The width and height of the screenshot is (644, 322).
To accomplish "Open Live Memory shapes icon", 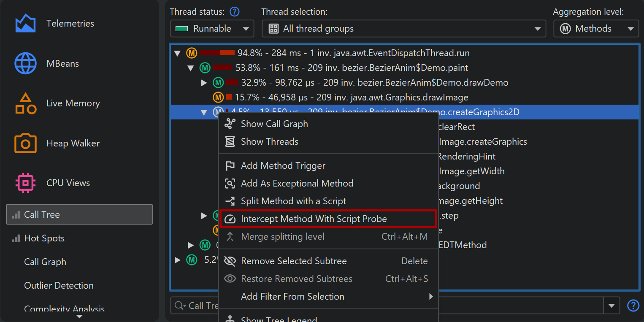I will tap(25, 104).
